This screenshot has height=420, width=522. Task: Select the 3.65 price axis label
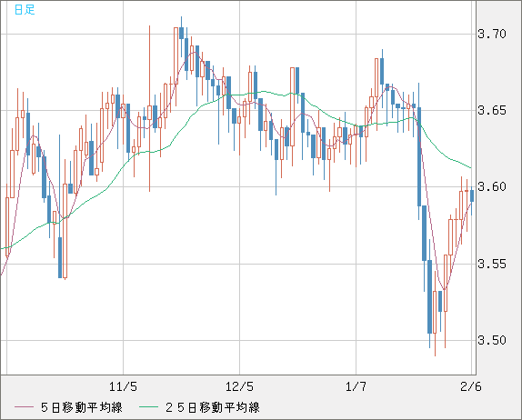(492, 111)
